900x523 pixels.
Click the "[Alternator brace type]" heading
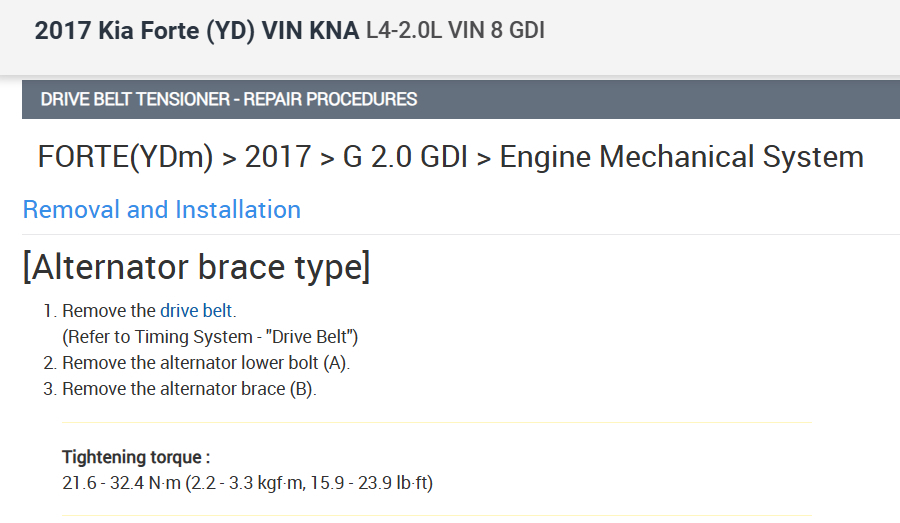pos(196,268)
